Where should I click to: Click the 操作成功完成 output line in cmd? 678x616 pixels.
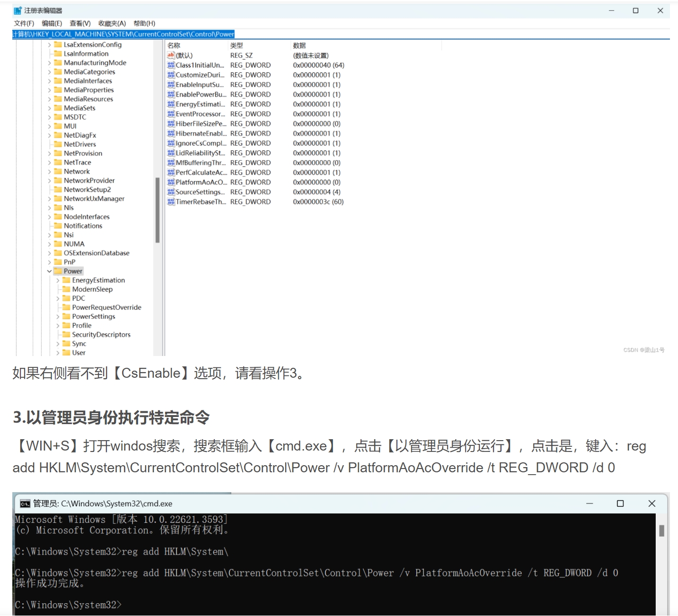coord(50,583)
